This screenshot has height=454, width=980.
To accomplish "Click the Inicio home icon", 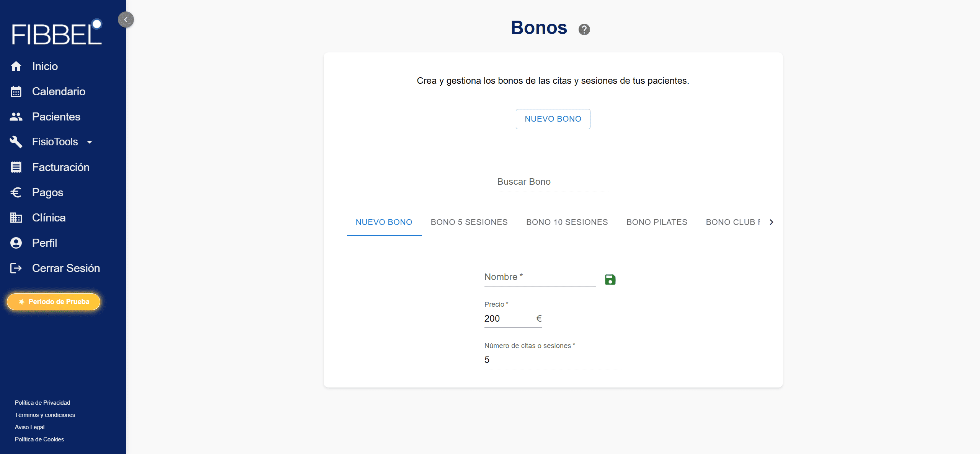I will click(16, 66).
